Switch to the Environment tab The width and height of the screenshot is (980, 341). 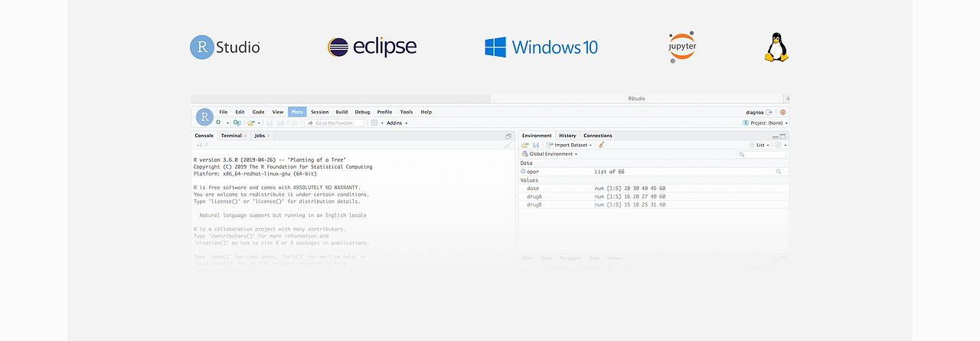[x=537, y=136]
